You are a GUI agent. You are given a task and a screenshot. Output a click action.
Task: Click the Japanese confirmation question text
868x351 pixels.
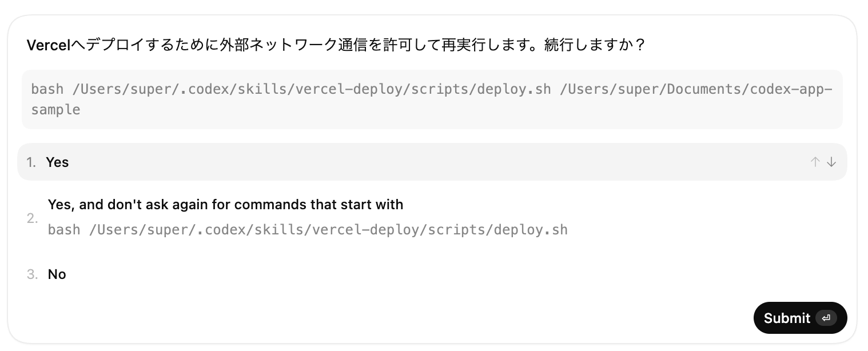coord(336,45)
